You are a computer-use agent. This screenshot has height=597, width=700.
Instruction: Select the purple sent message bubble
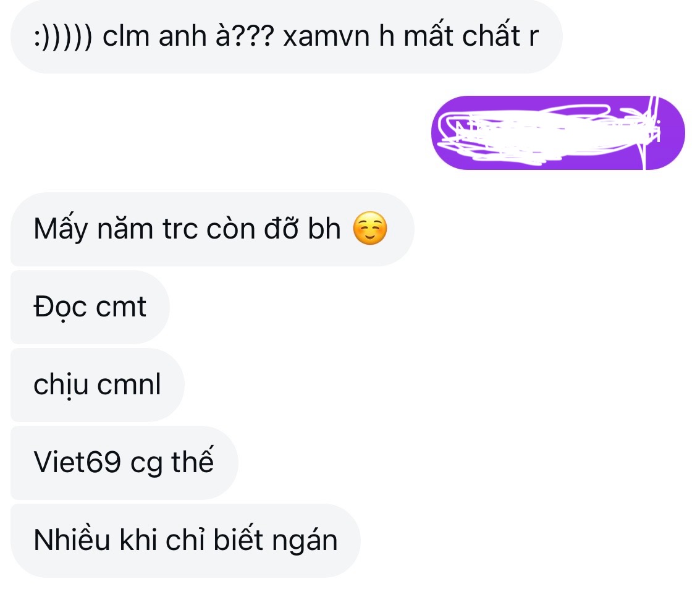pyautogui.click(x=558, y=133)
